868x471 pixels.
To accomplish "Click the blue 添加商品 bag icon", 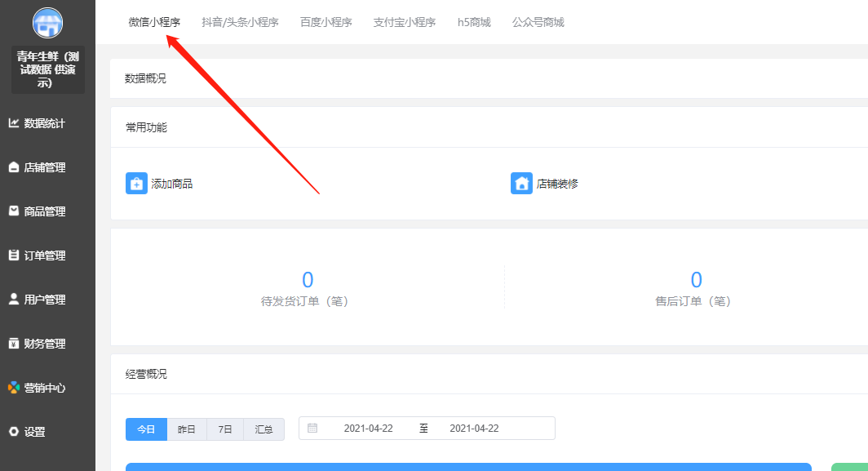I will (x=136, y=184).
